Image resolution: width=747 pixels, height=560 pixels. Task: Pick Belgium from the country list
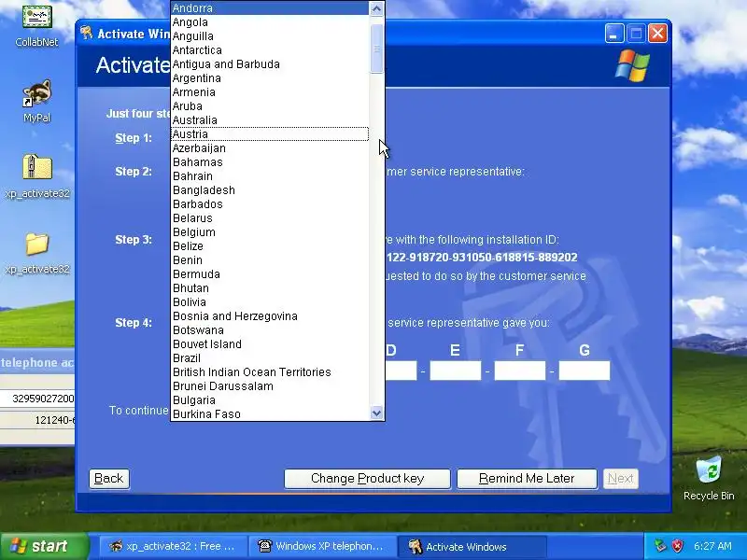pos(270,231)
